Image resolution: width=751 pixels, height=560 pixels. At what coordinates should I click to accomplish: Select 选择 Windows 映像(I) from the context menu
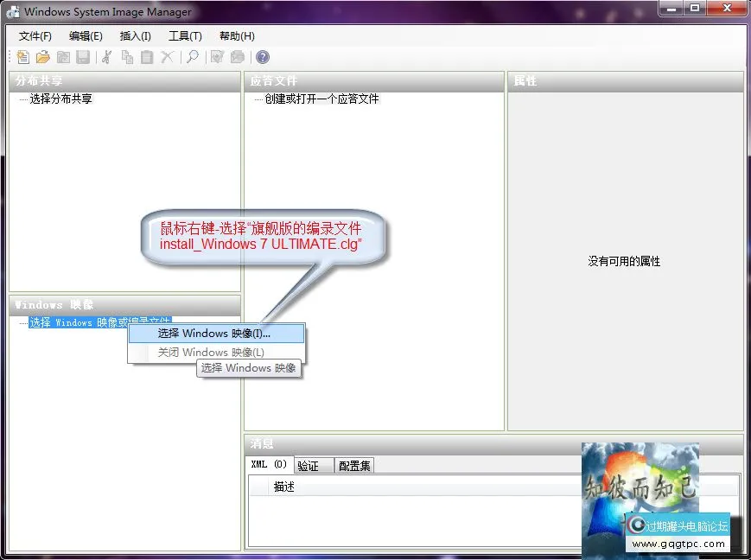coord(216,334)
